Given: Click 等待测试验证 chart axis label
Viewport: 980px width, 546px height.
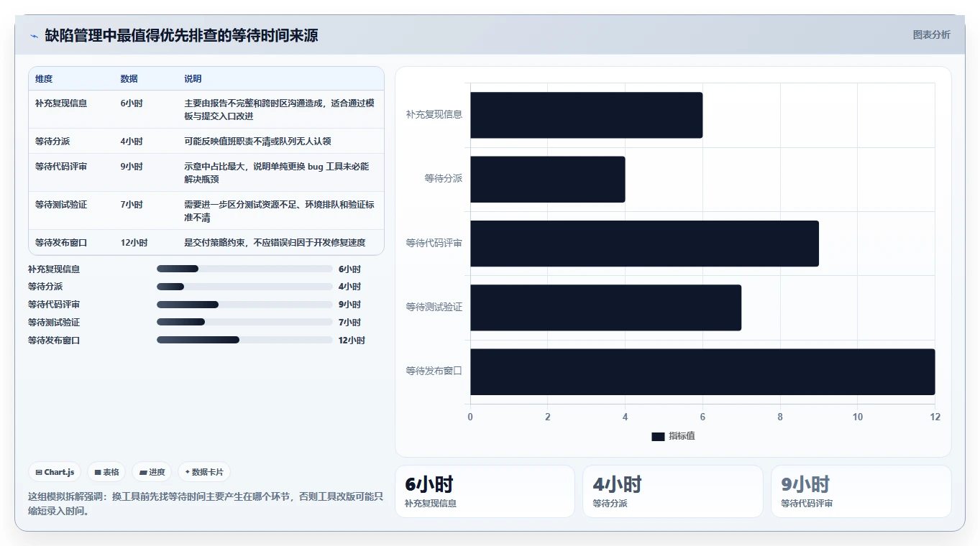Looking at the screenshot, I should pos(434,307).
